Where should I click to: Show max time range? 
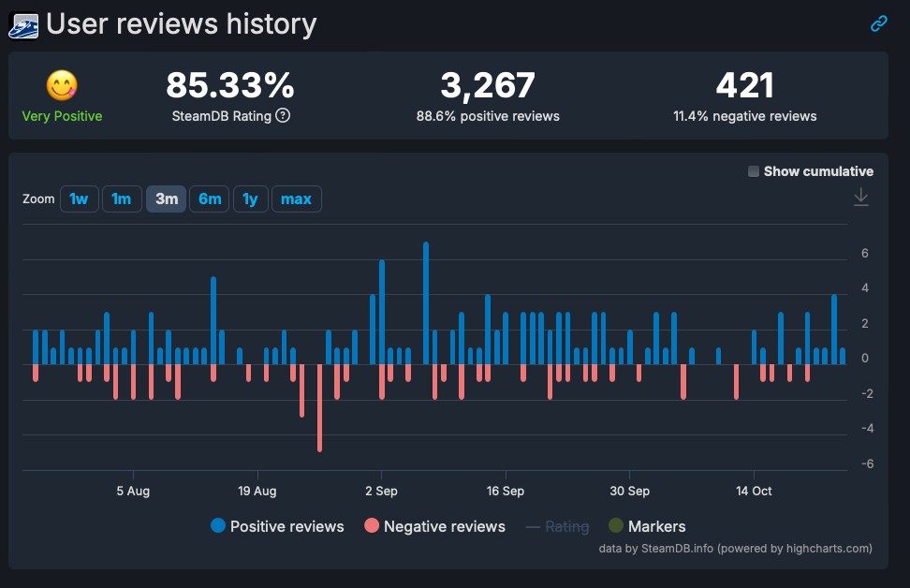(x=296, y=198)
